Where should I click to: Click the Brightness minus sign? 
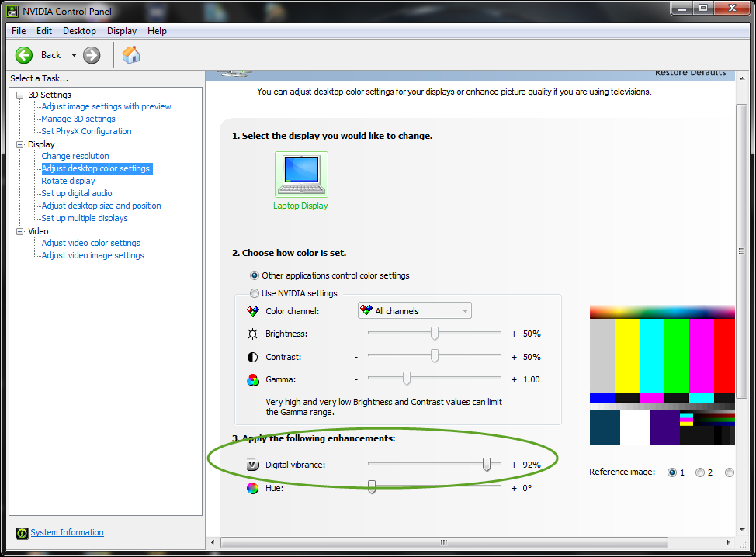[x=356, y=334]
